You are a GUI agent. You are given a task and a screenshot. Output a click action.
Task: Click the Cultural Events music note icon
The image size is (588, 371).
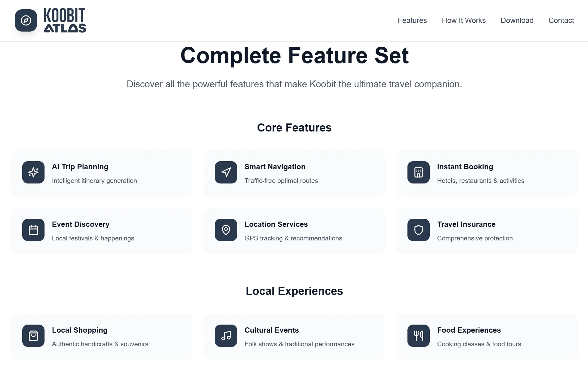coord(226,336)
